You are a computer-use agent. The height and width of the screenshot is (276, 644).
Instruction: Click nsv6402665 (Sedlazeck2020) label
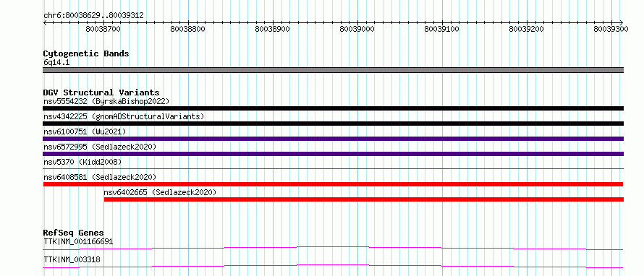160,192
